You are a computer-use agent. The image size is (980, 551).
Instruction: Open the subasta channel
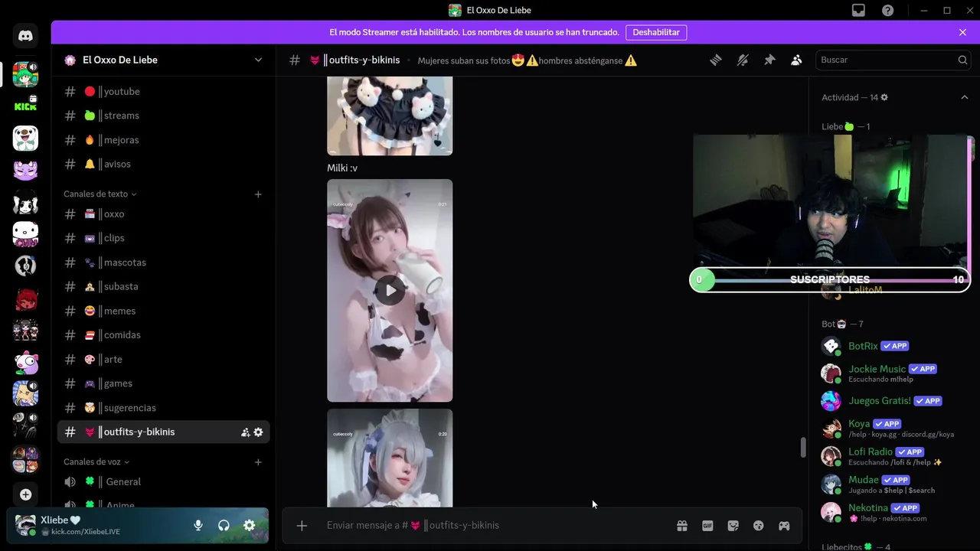(x=163, y=286)
